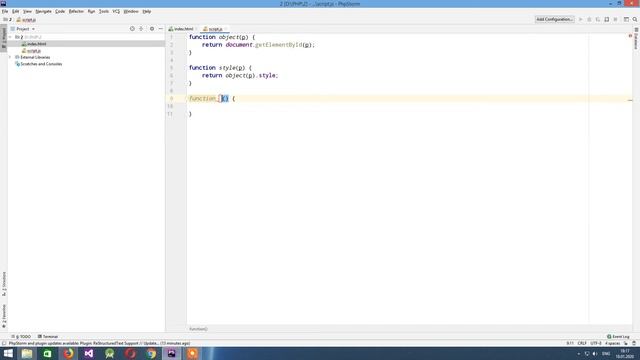Toggle the Project tool window side tab
This screenshot has height=360, width=640.
click(4, 38)
